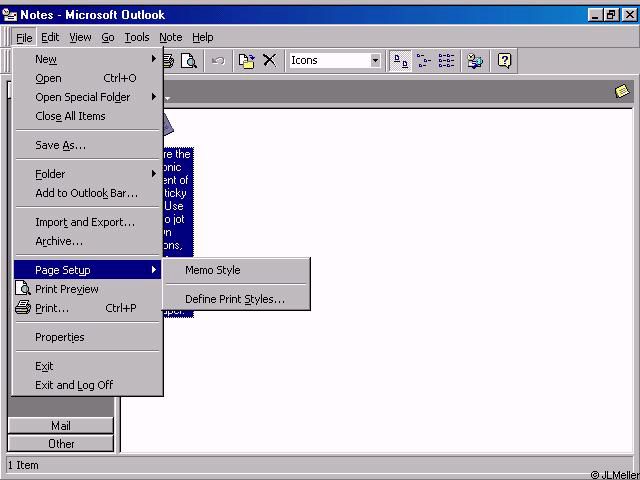Choose Open from File menu
Viewport: 640px width, 480px height.
coord(87,78)
